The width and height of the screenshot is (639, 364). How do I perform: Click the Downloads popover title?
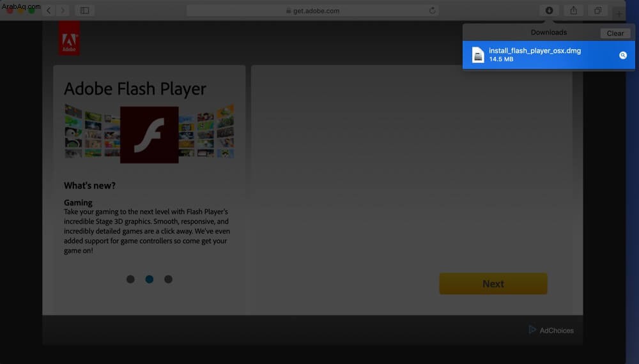coord(548,32)
